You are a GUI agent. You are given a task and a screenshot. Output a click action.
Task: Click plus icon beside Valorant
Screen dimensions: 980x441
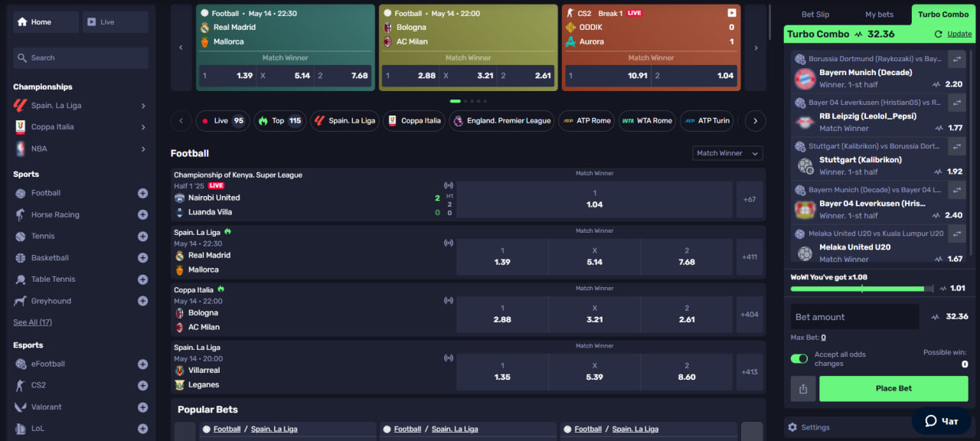click(x=142, y=407)
